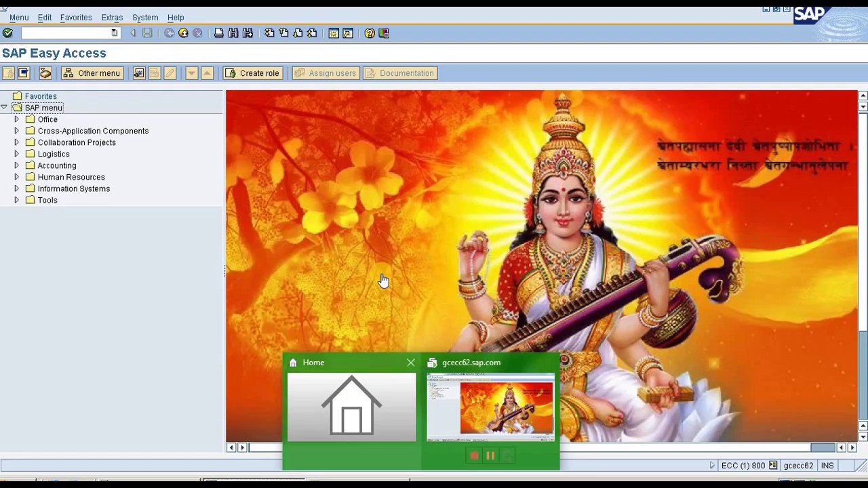Collapse the SAP menu root node
This screenshot has width=868, height=488.
pos(4,108)
